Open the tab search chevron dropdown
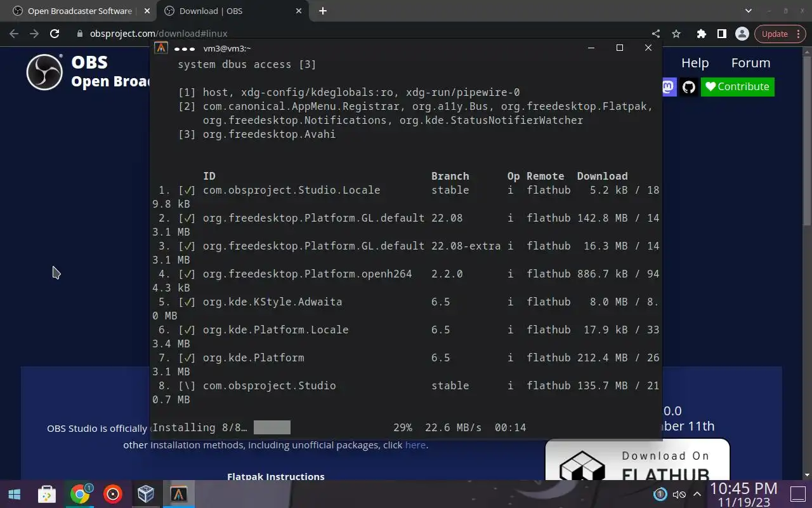Screen dimensions: 812x508 click(x=749, y=11)
